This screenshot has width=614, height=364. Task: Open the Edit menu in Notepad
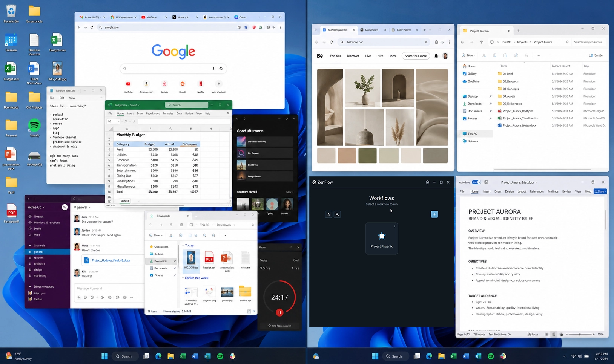pyautogui.click(x=62, y=98)
